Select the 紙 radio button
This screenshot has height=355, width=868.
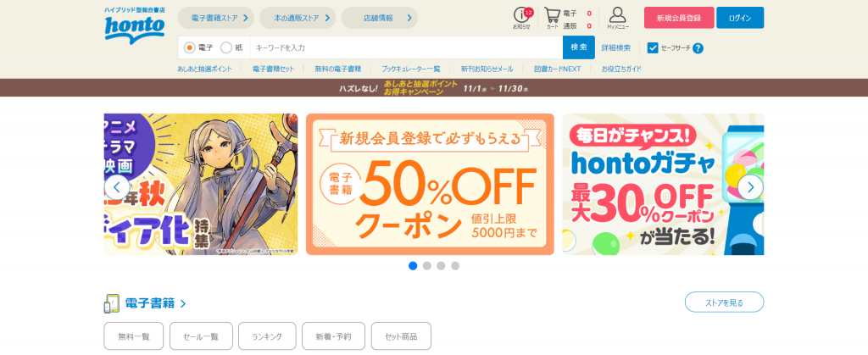pos(225,48)
